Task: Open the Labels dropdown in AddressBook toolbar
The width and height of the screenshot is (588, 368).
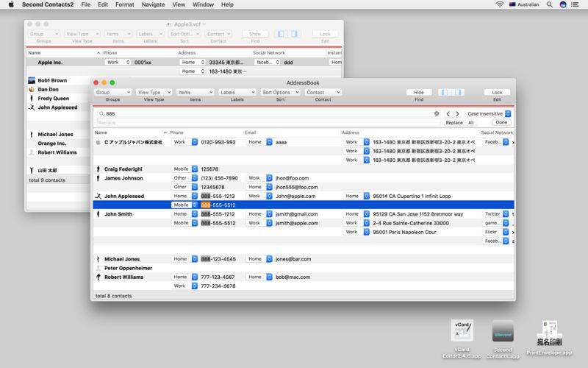Action: (x=237, y=93)
